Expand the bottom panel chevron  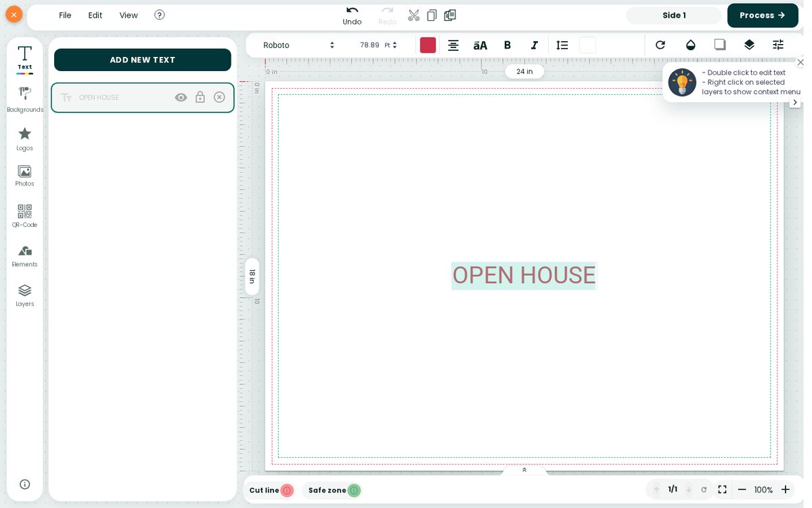tap(524, 469)
